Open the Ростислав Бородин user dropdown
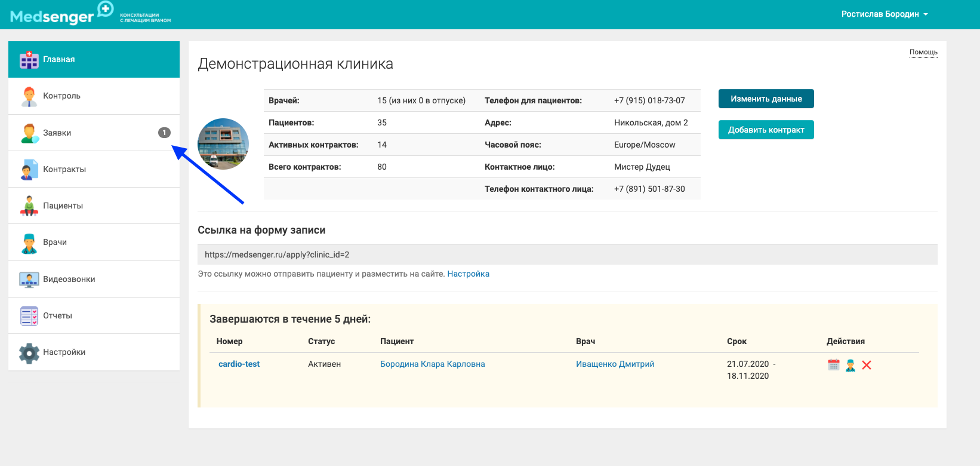 point(884,14)
